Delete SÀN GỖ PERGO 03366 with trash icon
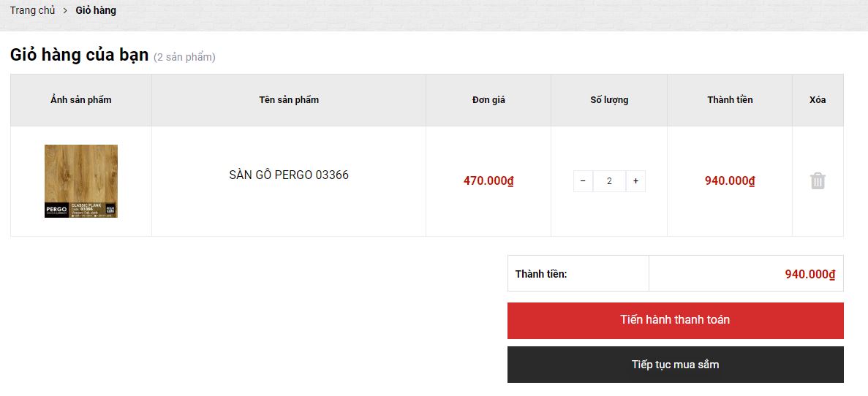The height and width of the screenshot is (396, 868). point(818,181)
